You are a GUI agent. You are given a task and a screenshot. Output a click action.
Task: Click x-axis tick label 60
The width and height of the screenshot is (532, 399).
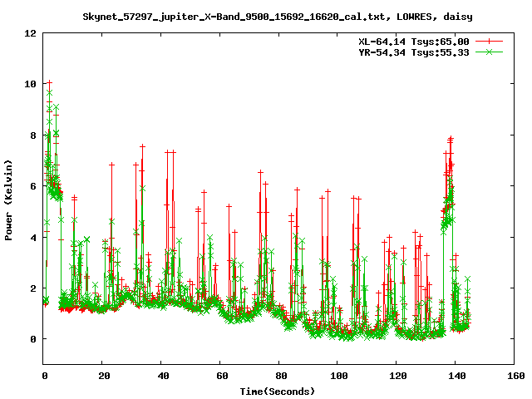tap(222, 376)
